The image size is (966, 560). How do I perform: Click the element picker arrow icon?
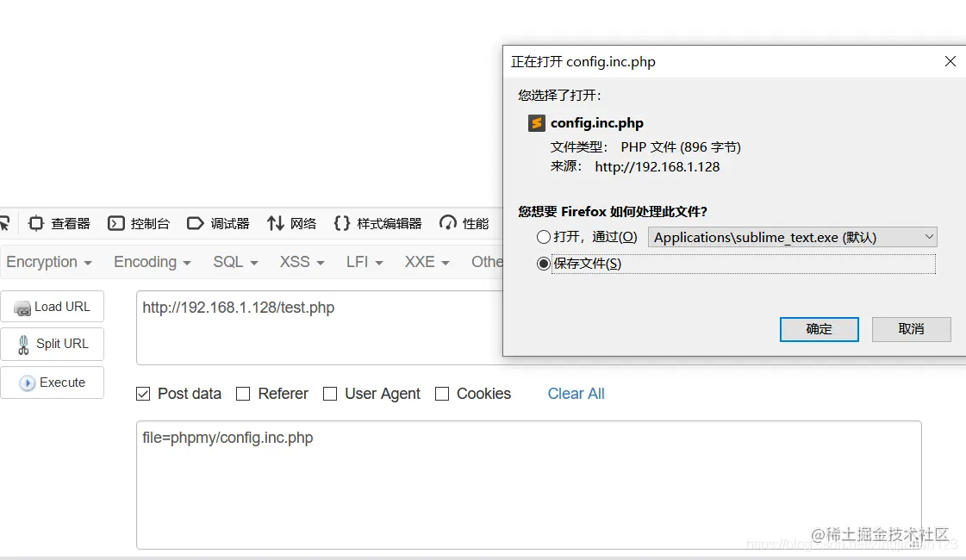point(5,224)
